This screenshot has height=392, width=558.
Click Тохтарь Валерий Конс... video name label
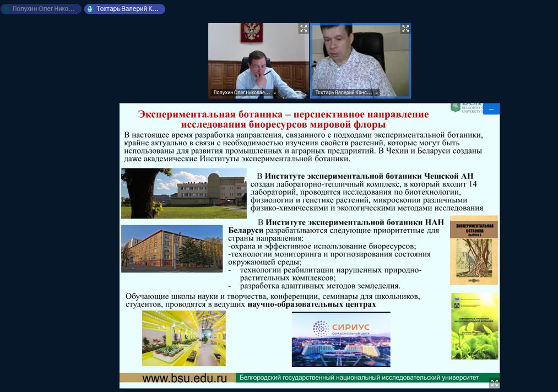(343, 93)
